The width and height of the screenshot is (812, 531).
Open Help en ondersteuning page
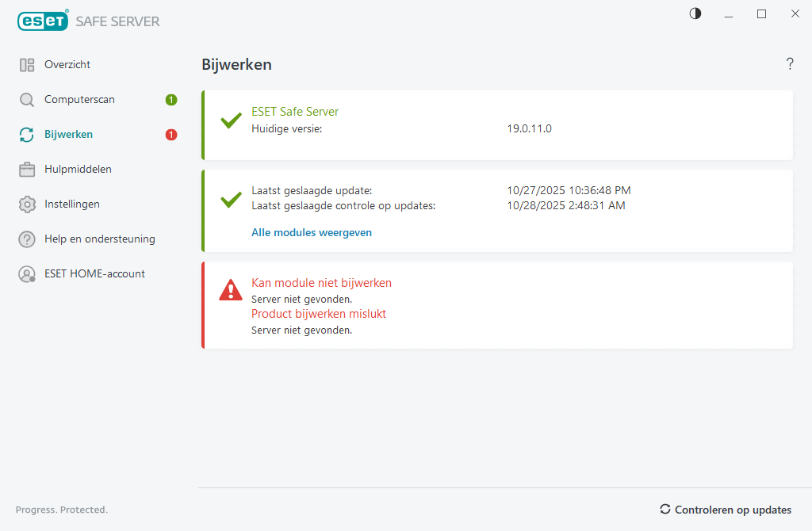(x=100, y=239)
